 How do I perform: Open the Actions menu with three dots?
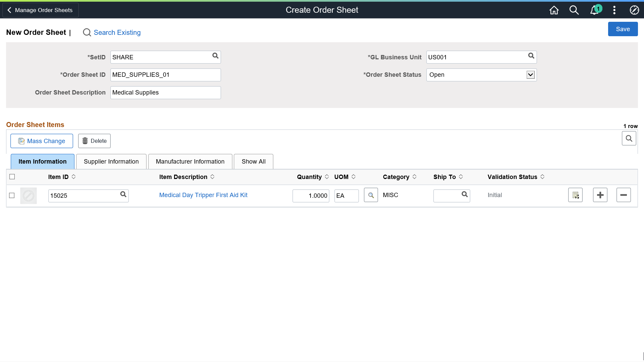614,10
